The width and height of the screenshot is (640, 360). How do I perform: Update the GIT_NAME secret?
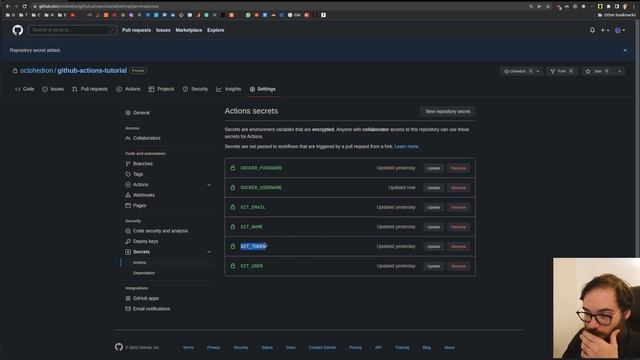(x=433, y=227)
